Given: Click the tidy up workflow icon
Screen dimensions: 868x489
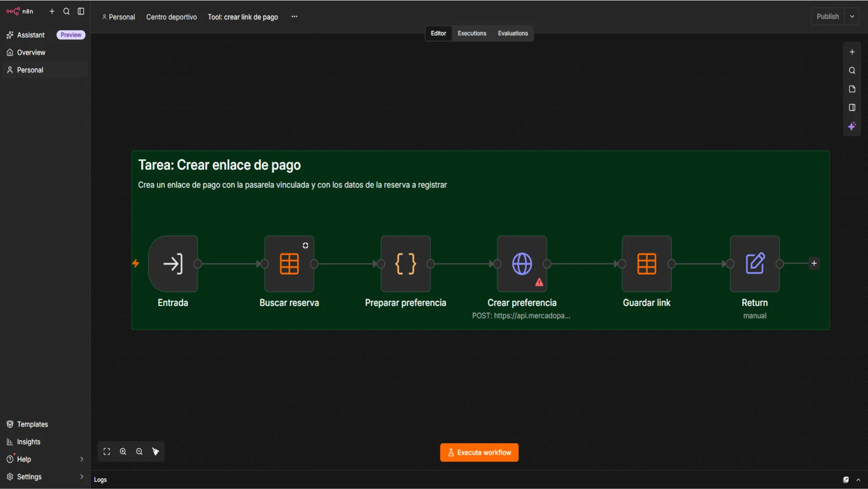Looking at the screenshot, I should [x=156, y=451].
